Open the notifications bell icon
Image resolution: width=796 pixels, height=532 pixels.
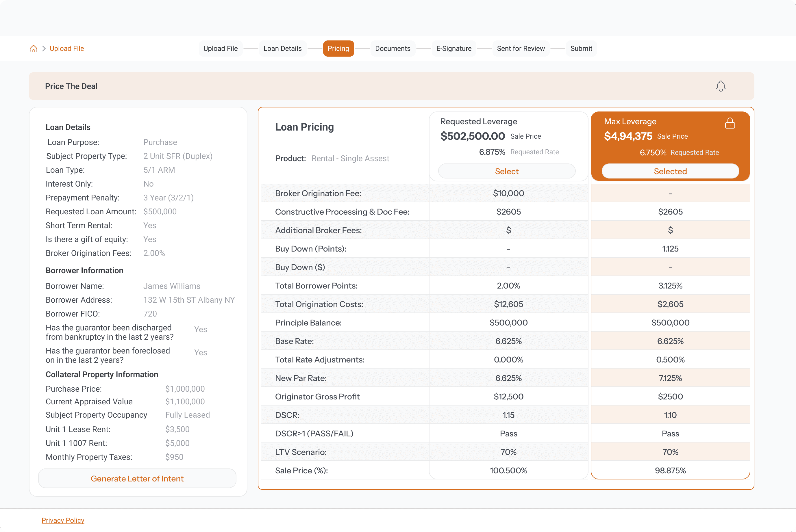pyautogui.click(x=720, y=86)
